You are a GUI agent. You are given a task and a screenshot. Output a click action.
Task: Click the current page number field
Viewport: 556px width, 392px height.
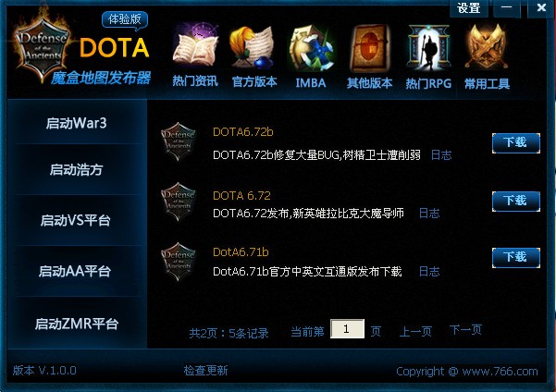pyautogui.click(x=347, y=329)
